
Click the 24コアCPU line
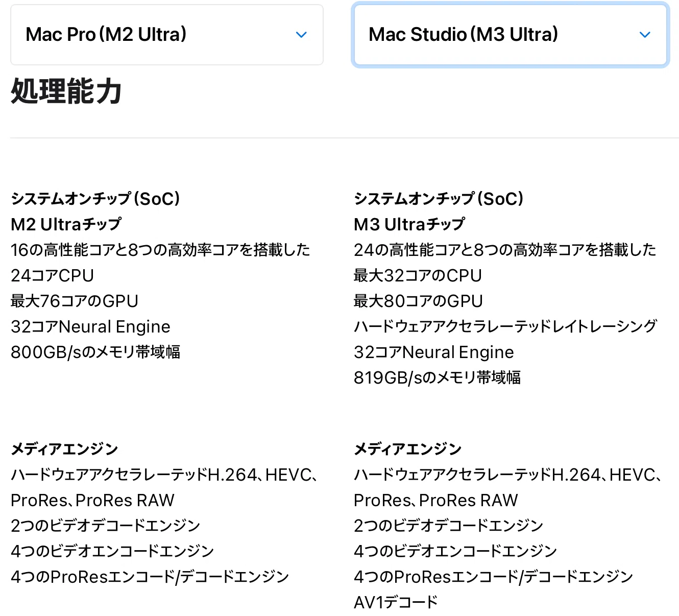[52, 275]
